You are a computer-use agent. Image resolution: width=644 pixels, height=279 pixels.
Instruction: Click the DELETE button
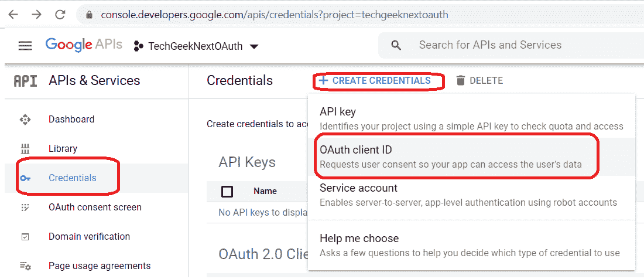coord(479,80)
